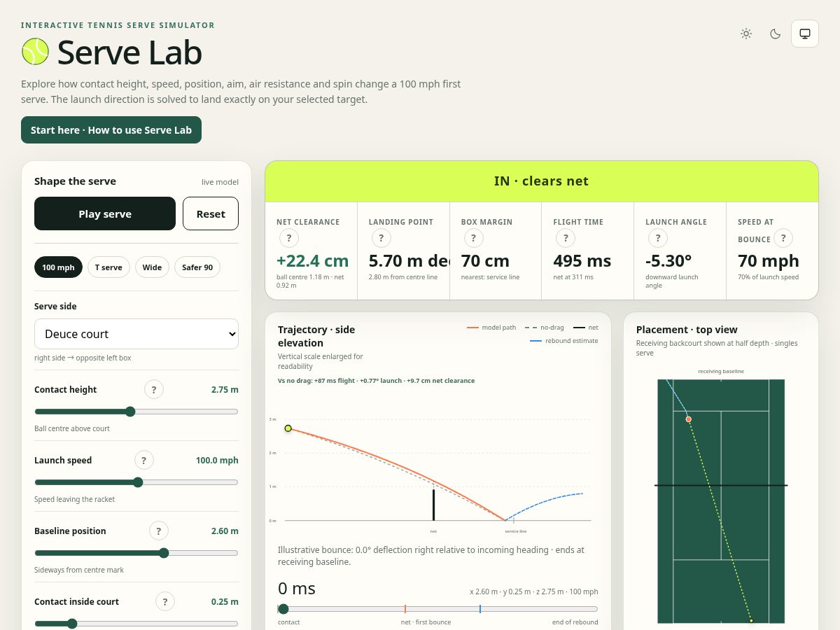The height and width of the screenshot is (630, 840).
Task: Click the 70 mph bounce speed value
Action: point(769,261)
